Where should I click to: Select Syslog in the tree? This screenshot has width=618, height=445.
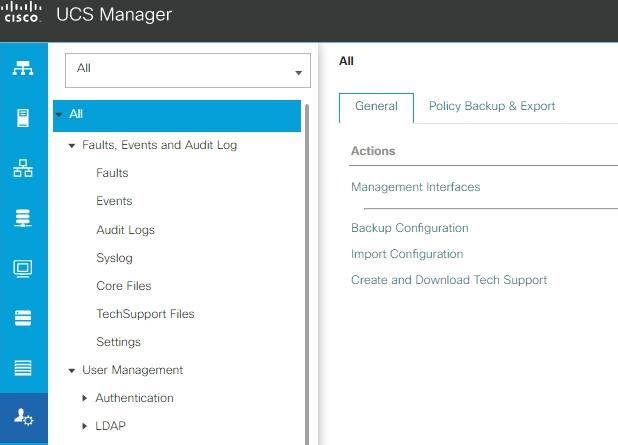tap(114, 258)
